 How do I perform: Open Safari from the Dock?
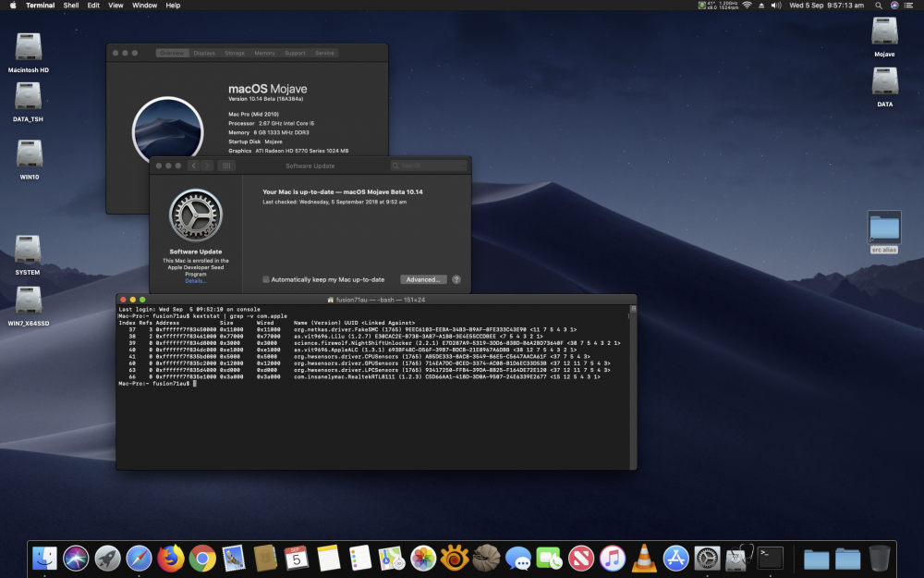(x=140, y=558)
